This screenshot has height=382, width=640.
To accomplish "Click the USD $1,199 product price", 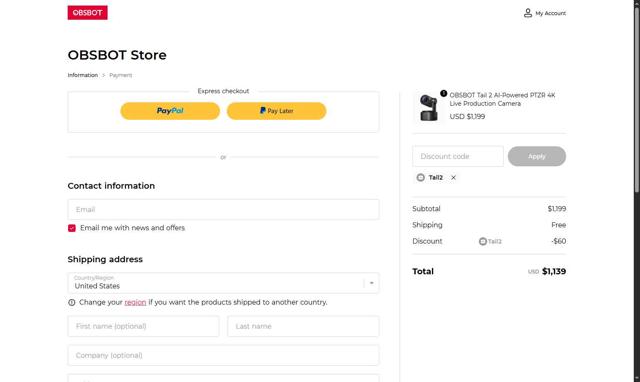I will pos(467,116).
